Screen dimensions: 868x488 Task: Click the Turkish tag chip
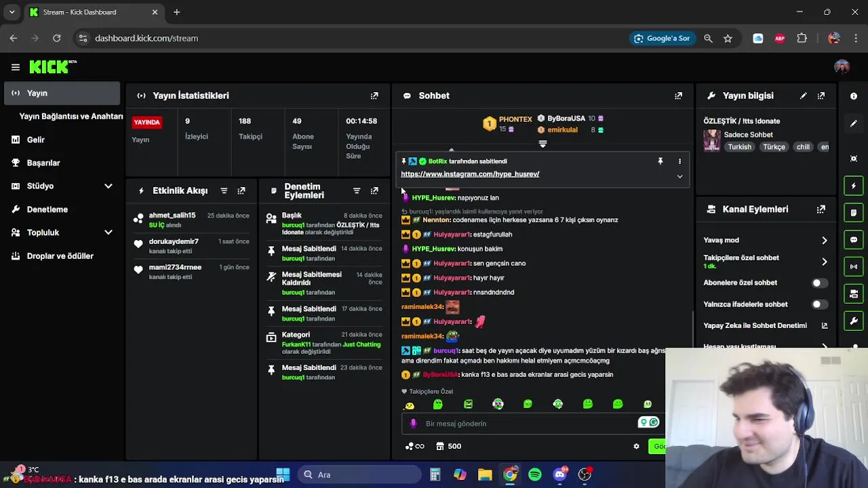(x=739, y=147)
